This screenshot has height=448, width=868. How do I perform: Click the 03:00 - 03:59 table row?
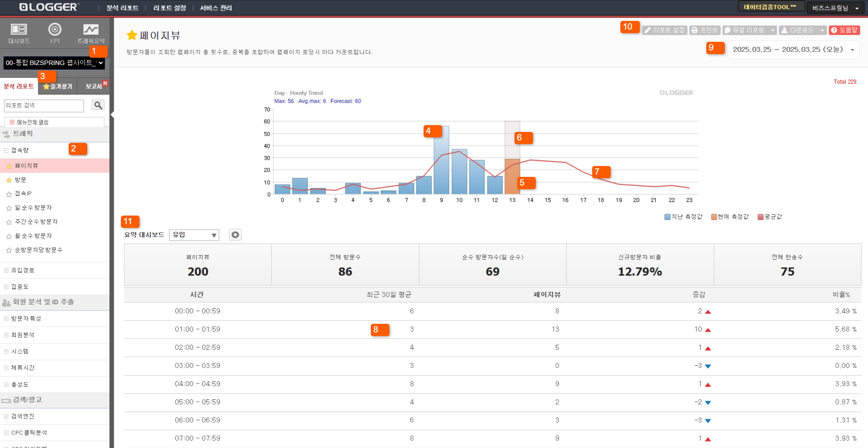[x=493, y=366]
